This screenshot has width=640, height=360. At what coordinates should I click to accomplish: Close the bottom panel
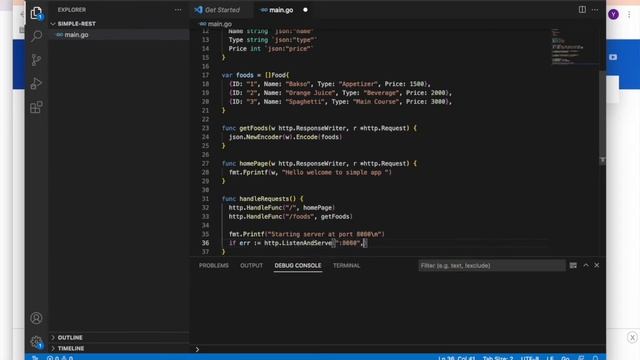pos(597,265)
